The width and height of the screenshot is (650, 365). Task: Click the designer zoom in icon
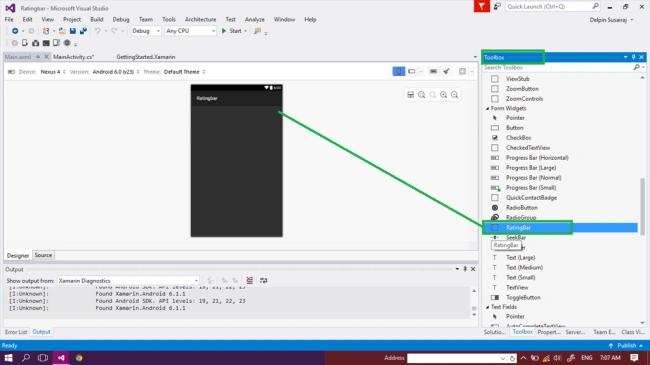click(x=444, y=95)
